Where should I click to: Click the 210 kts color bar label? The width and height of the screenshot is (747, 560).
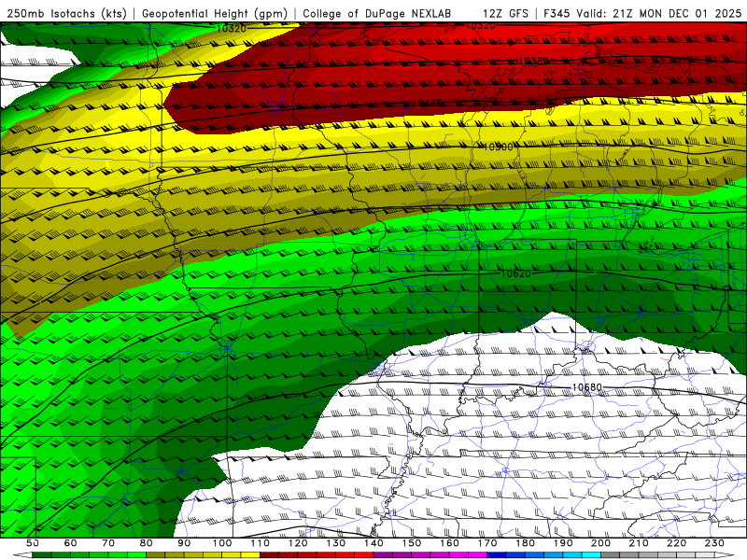[639, 543]
